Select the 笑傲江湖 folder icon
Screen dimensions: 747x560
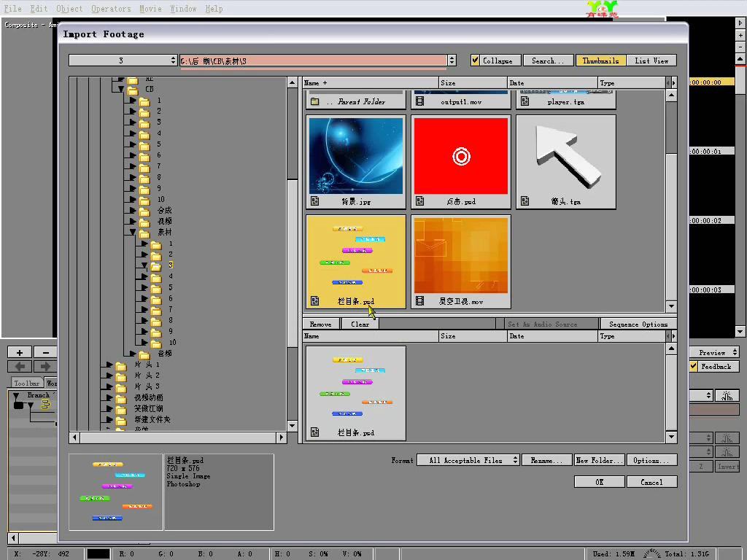click(121, 410)
